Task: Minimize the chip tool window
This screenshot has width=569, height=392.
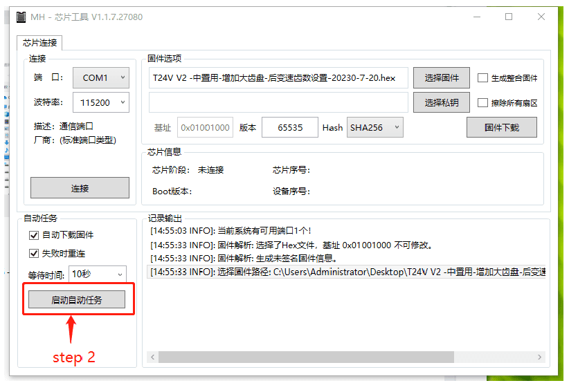Action: [x=477, y=17]
